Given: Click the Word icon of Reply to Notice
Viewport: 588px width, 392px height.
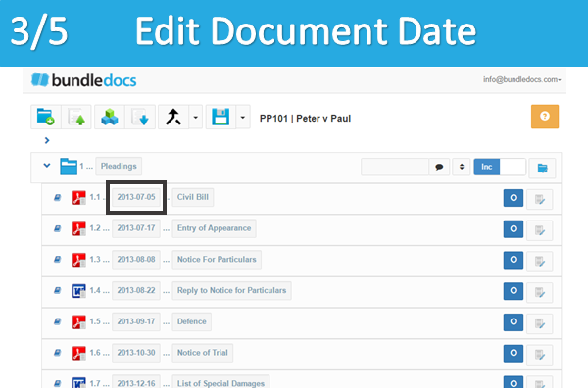Looking at the screenshot, I should pos(78,291).
